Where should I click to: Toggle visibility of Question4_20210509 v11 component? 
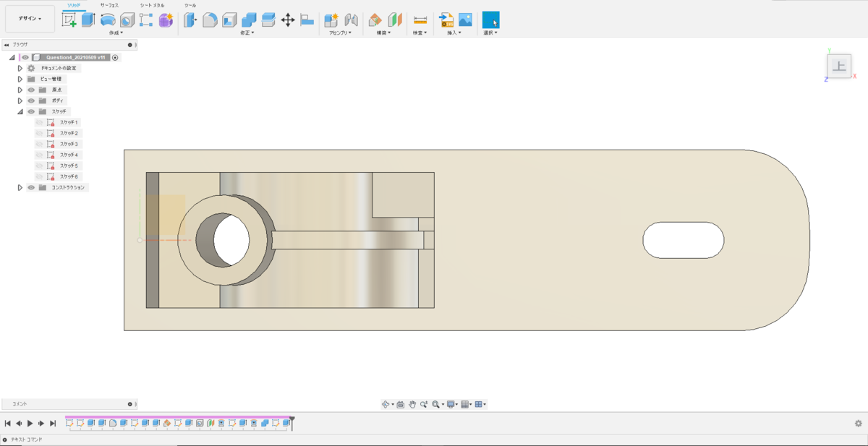click(25, 57)
